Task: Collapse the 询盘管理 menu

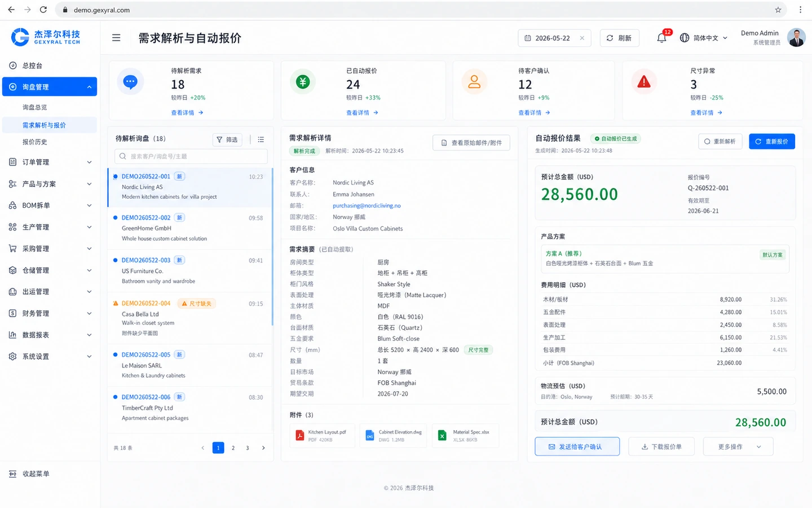Action: coord(50,87)
